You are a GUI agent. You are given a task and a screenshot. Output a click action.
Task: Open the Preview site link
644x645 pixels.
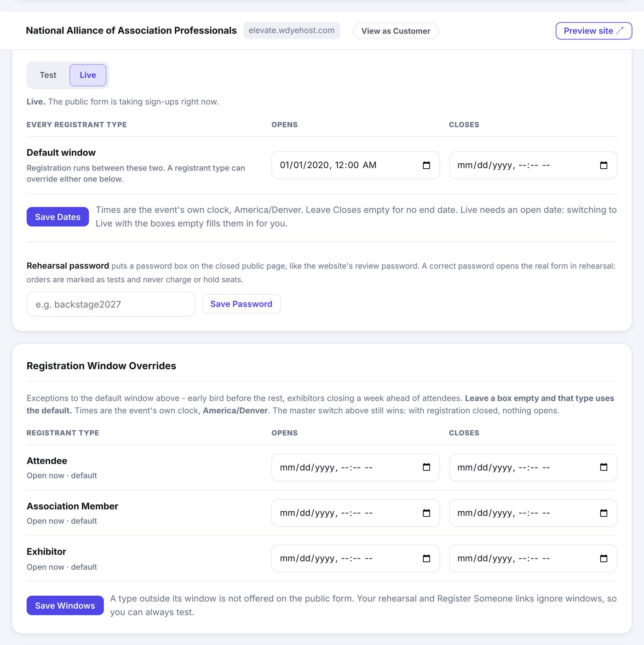593,31
